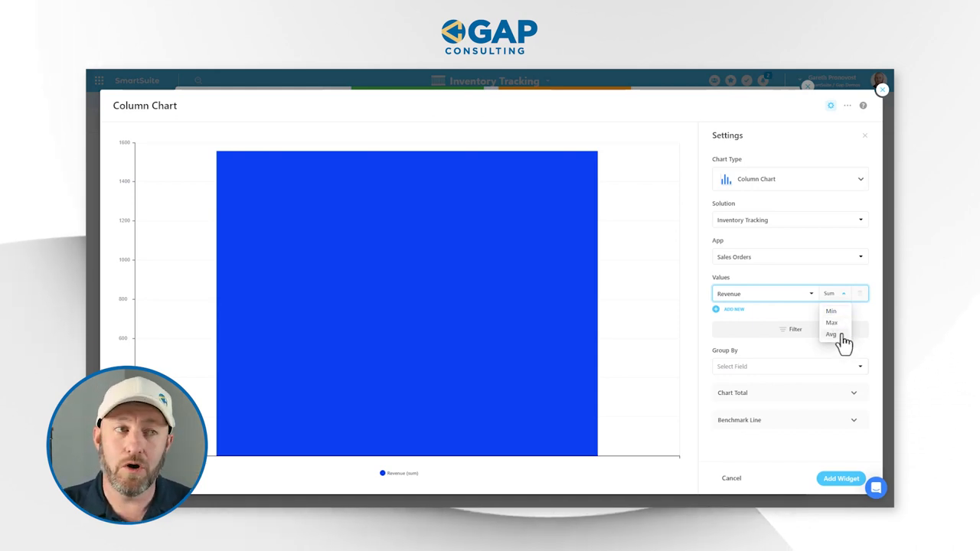The height and width of the screenshot is (551, 980).
Task: Open the Chart Type dropdown
Action: [790, 179]
